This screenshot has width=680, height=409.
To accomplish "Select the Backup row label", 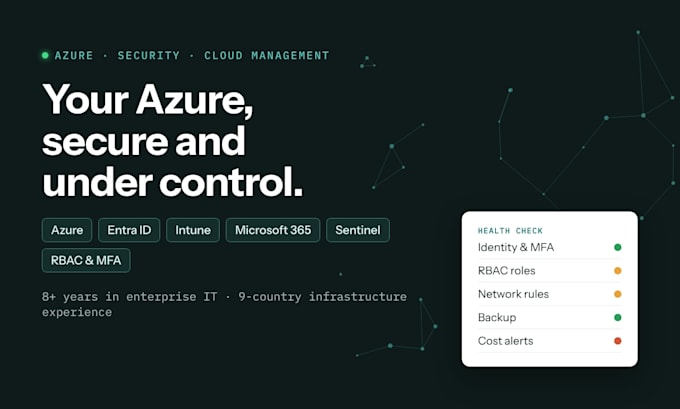I will tap(497, 317).
